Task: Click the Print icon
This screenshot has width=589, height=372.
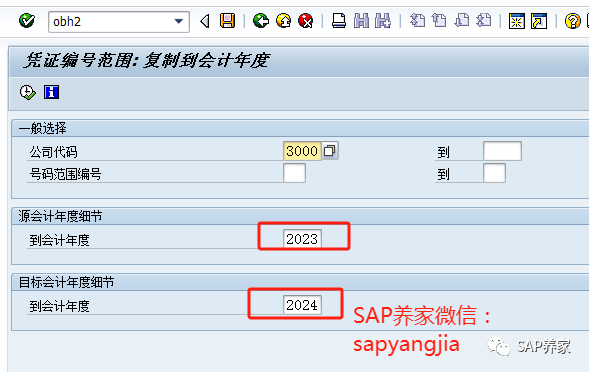Action: (339, 21)
